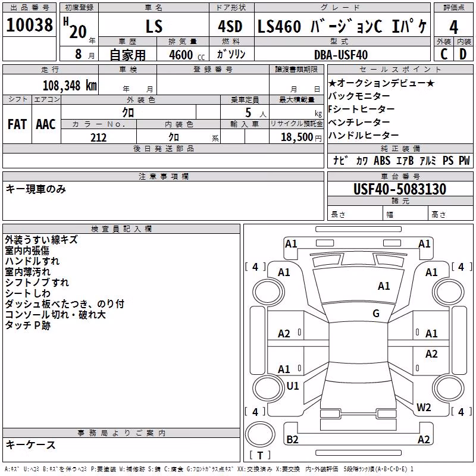Click the spare tire circle above [T]
The height and width of the screenshot is (476, 476).
tap(260, 434)
